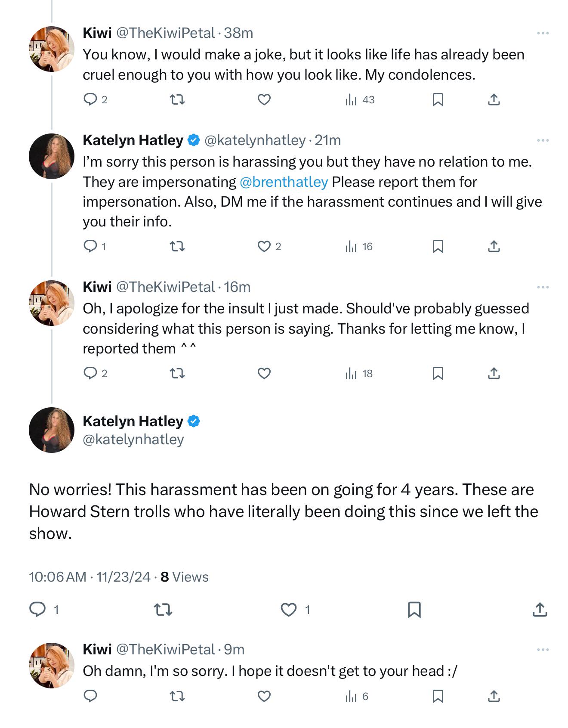The height and width of the screenshot is (728, 568).
Task: Like the main Howard Stern trolls tweet
Action: click(x=289, y=610)
